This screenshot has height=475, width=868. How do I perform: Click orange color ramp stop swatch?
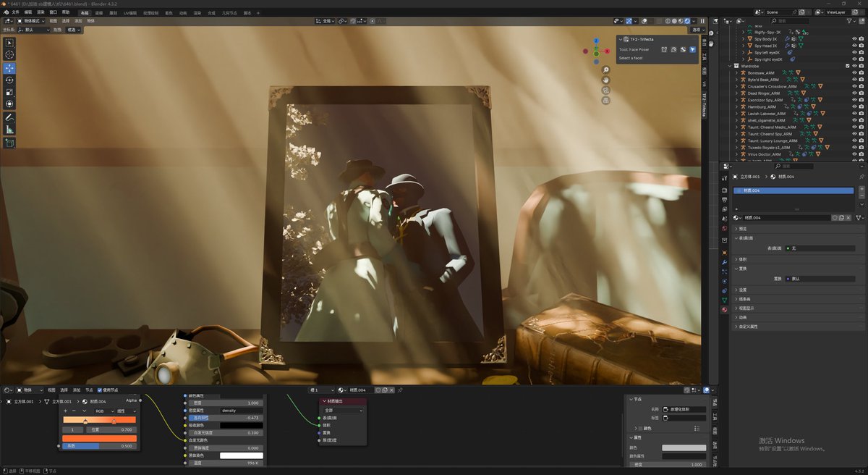[x=100, y=438]
